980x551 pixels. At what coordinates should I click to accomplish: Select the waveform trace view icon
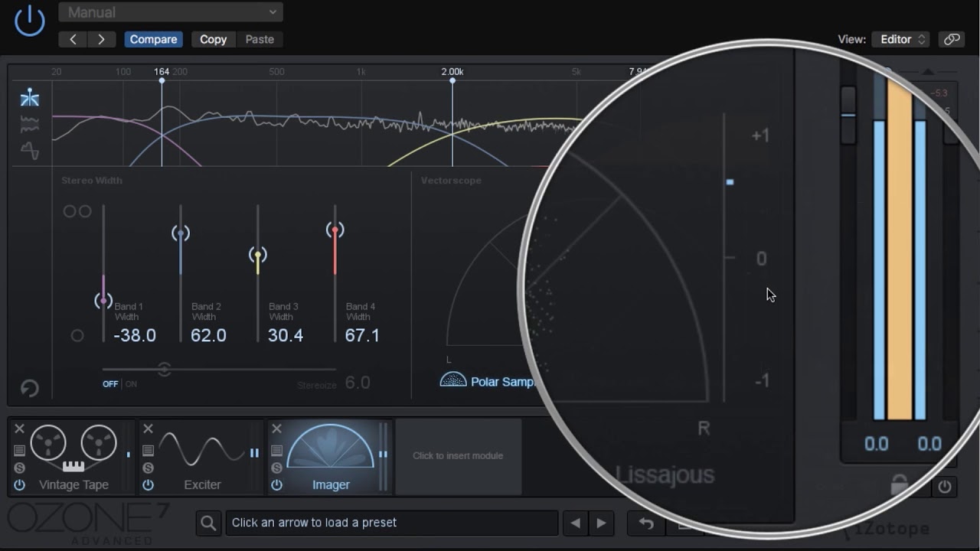point(30,151)
